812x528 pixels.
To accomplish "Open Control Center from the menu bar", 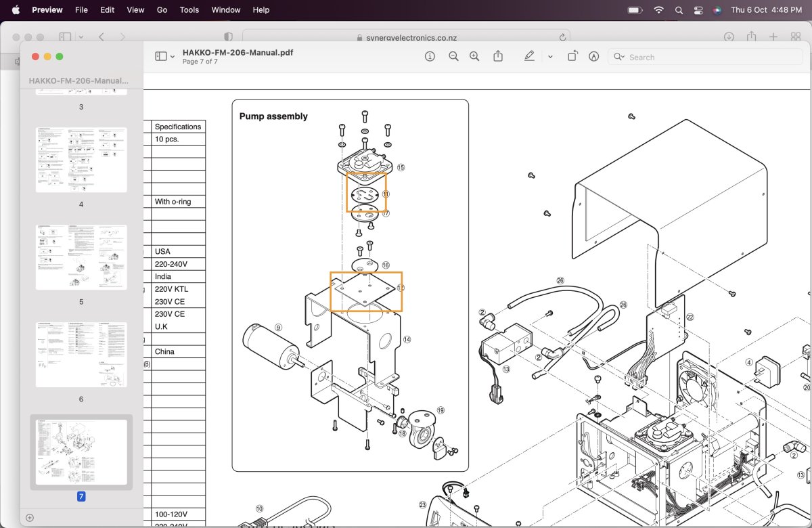I will [x=698, y=10].
